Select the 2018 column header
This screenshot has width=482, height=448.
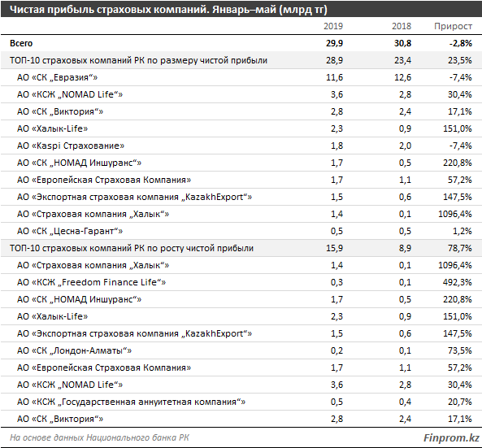pos(402,26)
